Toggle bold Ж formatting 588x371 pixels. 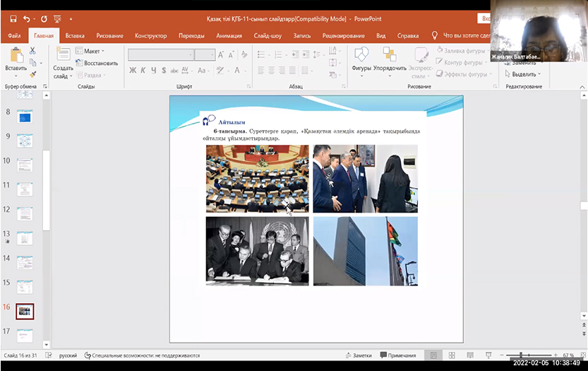133,70
